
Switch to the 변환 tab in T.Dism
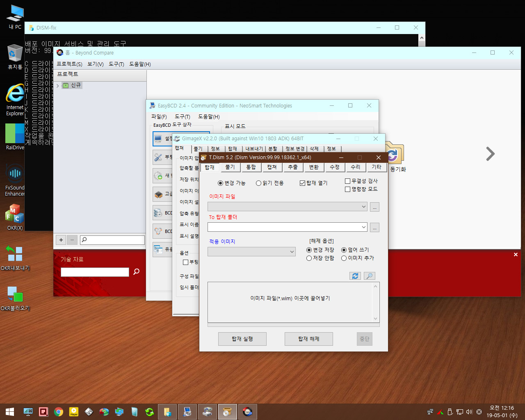[314, 167]
